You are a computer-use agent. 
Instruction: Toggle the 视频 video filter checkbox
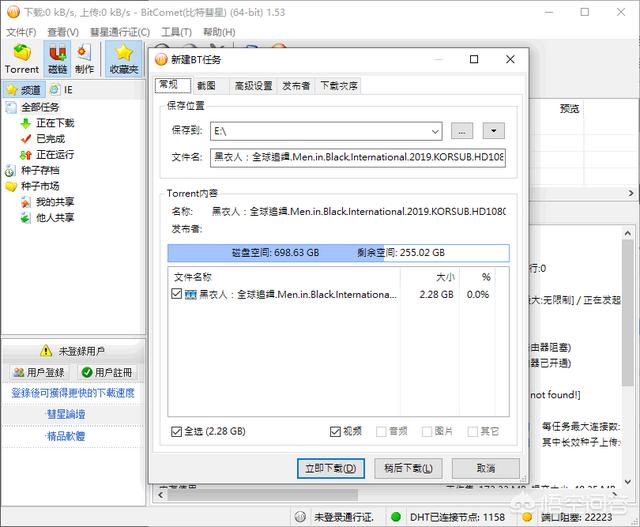click(335, 431)
